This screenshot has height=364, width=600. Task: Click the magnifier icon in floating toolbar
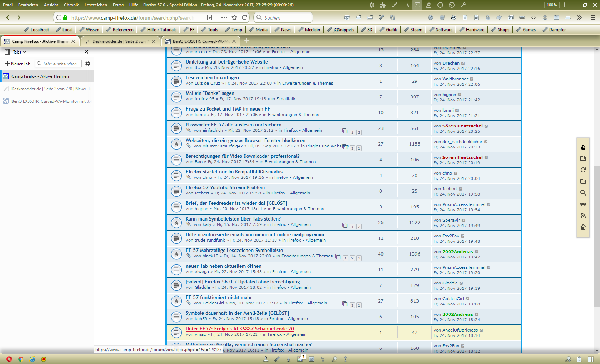[x=583, y=193]
